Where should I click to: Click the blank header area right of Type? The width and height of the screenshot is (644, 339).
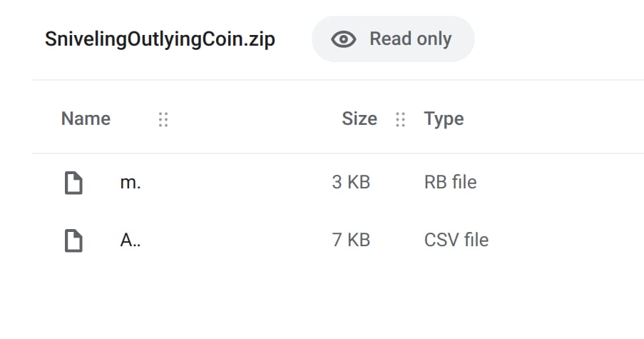click(x=554, y=119)
